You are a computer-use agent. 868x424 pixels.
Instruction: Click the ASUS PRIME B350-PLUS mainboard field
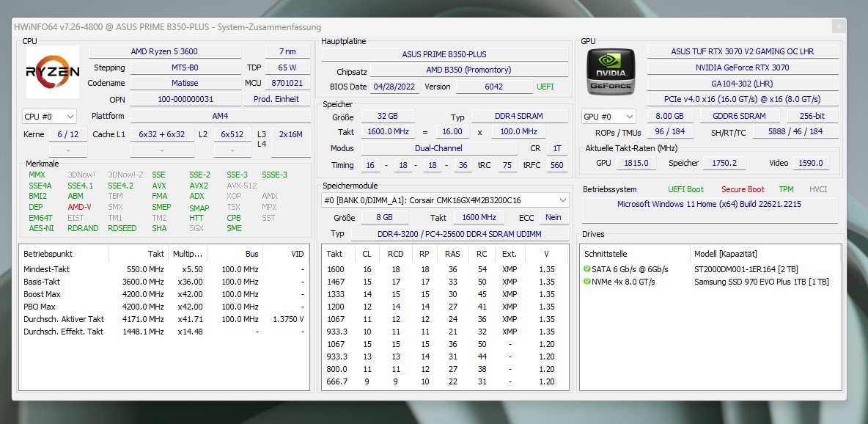click(444, 54)
